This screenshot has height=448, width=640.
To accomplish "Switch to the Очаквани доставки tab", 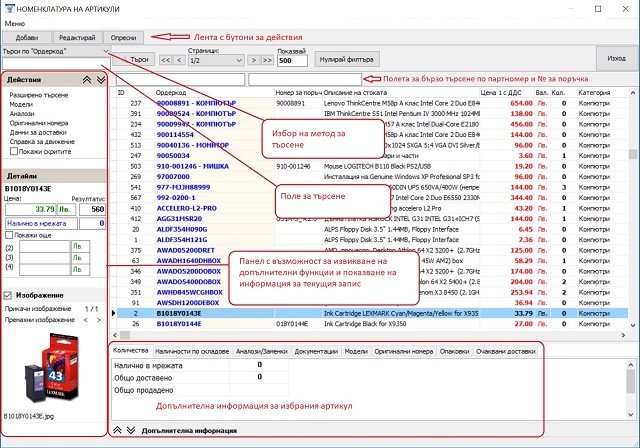I will click(x=505, y=351).
